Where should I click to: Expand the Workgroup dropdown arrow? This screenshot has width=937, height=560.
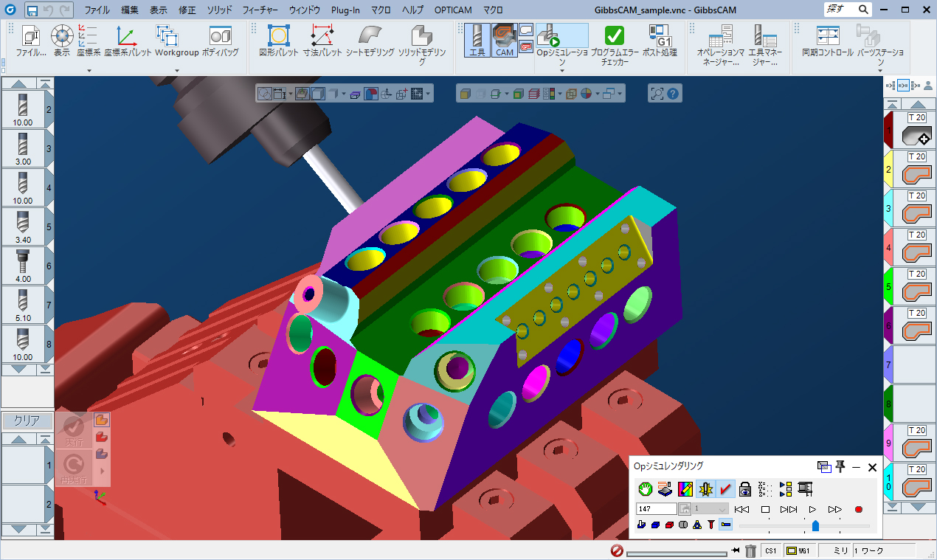click(176, 71)
